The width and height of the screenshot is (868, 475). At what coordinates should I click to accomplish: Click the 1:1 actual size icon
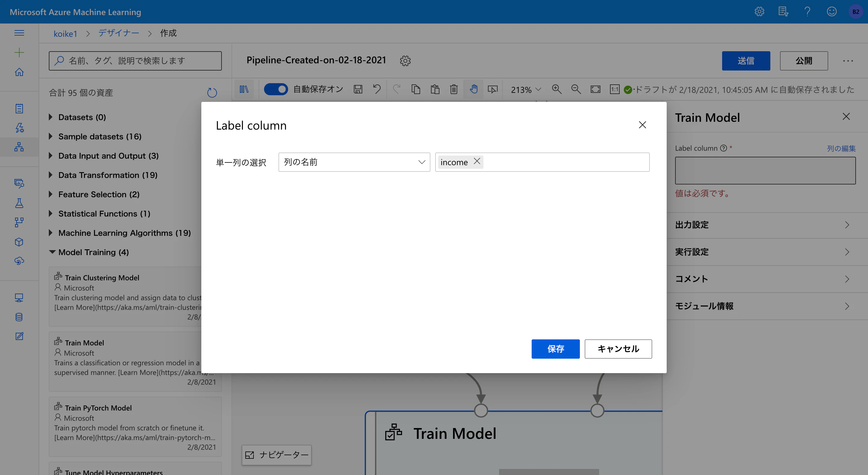tap(615, 89)
